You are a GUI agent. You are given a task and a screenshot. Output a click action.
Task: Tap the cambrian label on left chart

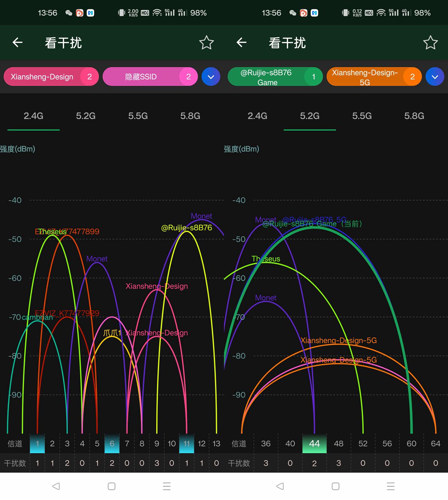point(37,317)
